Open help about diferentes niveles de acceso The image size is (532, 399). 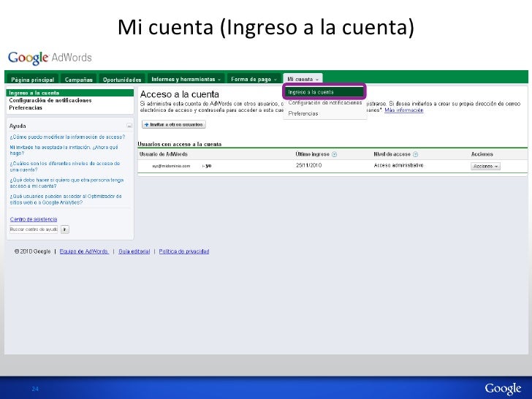pos(64,167)
